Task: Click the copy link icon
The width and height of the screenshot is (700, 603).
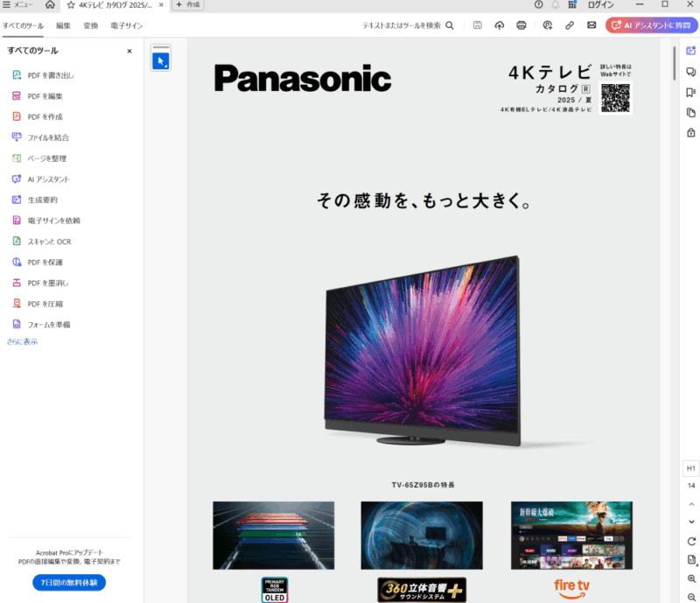Action: (570, 25)
